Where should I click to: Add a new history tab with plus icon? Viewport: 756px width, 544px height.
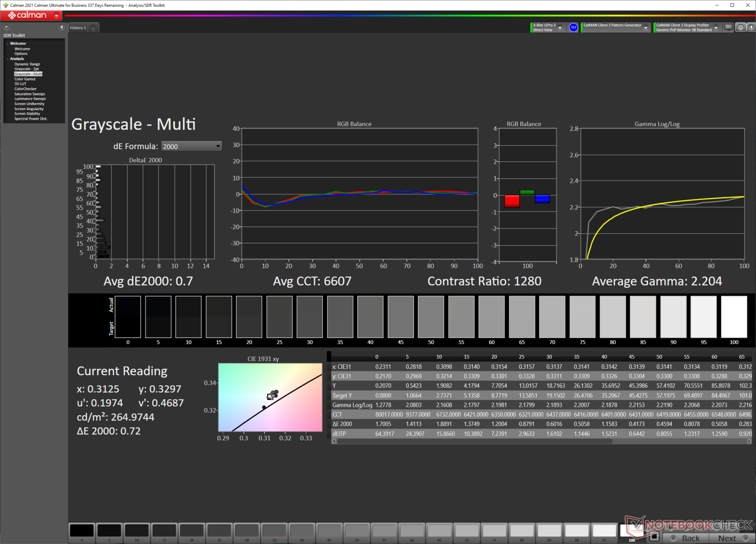[93, 28]
